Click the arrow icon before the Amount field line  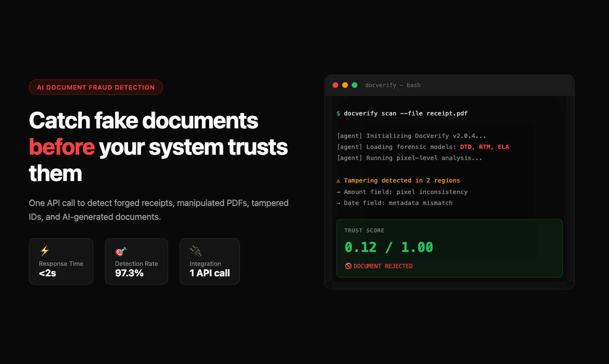[339, 192]
